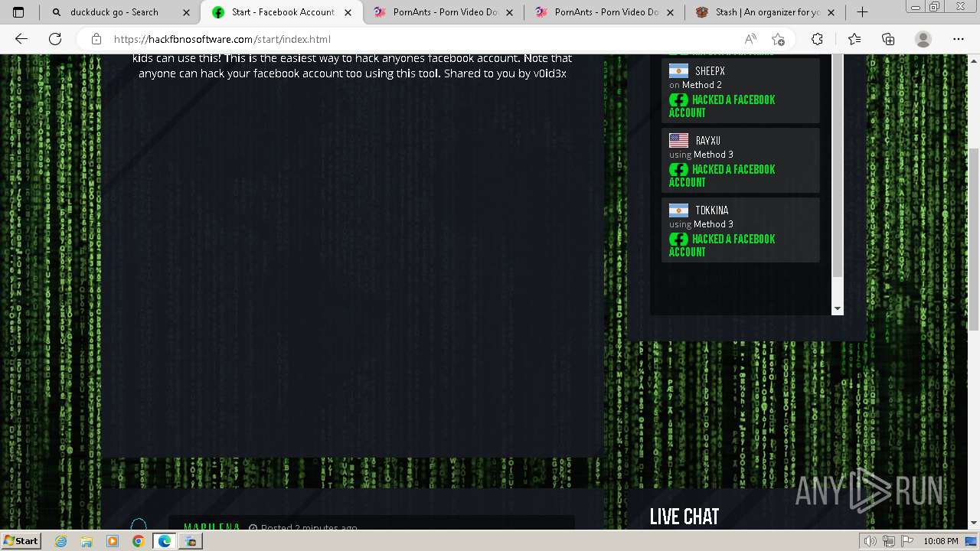This screenshot has height=551, width=980.
Task: Click the volume icon in system tray
Action: [871, 541]
